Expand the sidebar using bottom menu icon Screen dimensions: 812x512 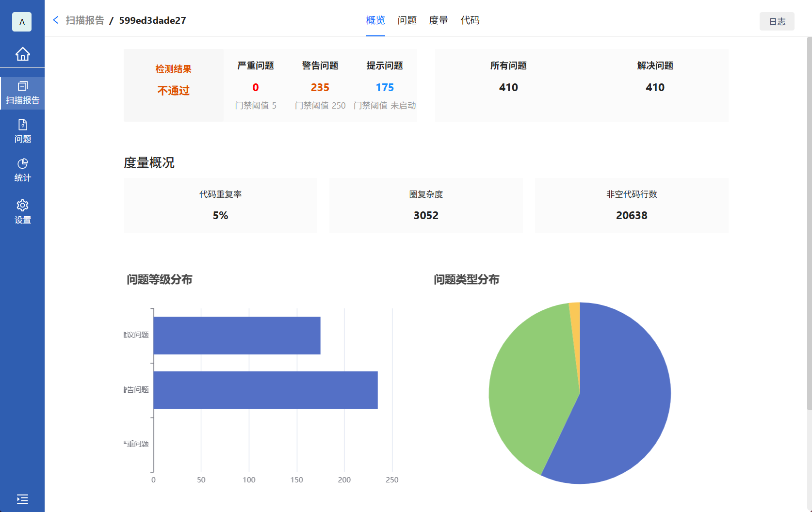pos(22,499)
